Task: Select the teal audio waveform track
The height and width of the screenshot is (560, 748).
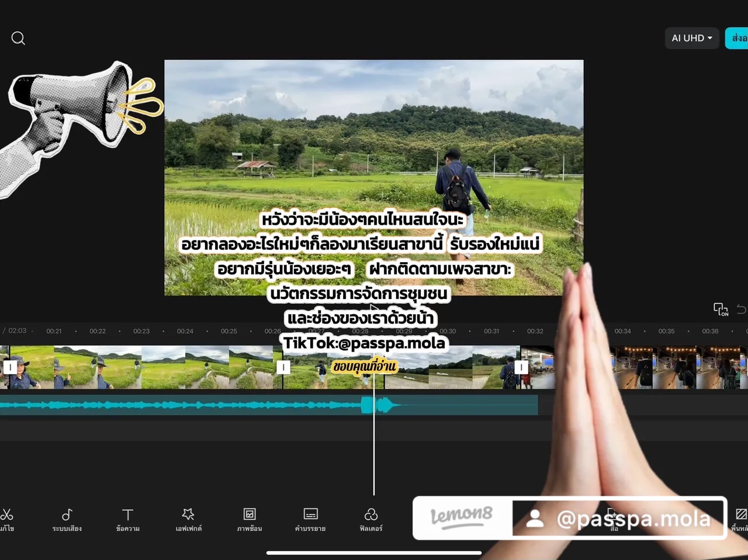Action: point(269,405)
